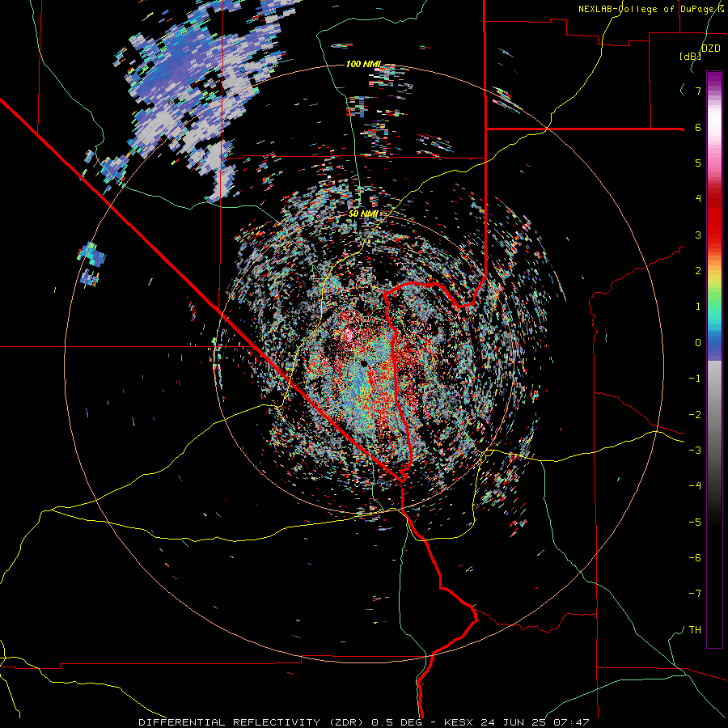Click the DZD product label
Image resolution: width=728 pixels, height=728 pixels.
click(711, 49)
